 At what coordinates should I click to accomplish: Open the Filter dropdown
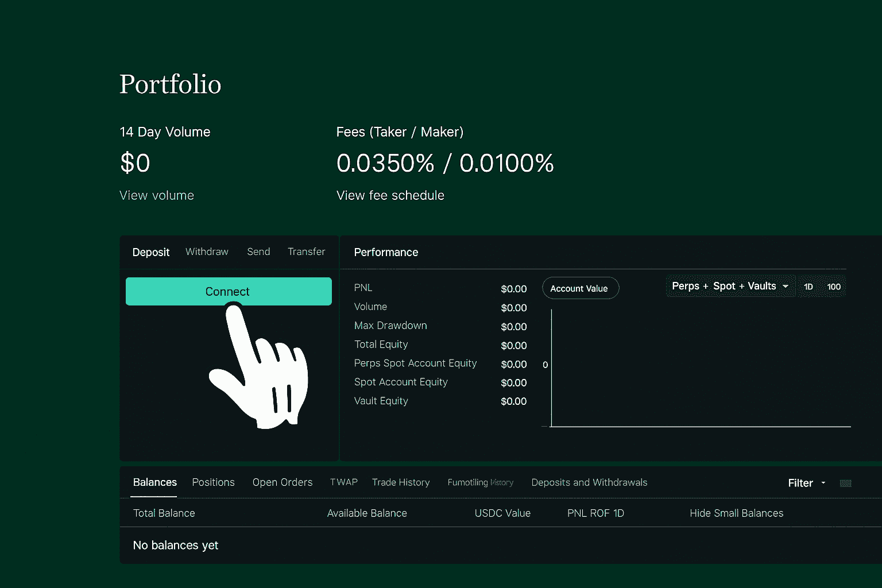pos(806,483)
